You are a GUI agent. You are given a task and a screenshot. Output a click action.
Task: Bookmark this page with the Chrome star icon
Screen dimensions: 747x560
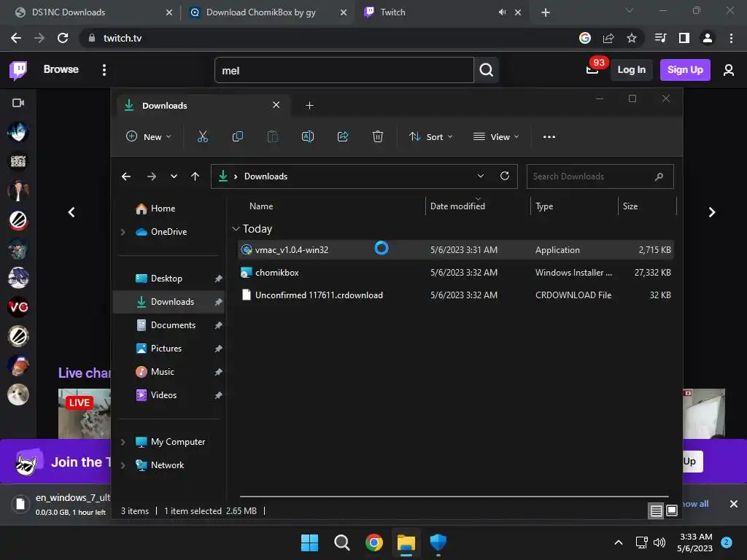tap(632, 38)
